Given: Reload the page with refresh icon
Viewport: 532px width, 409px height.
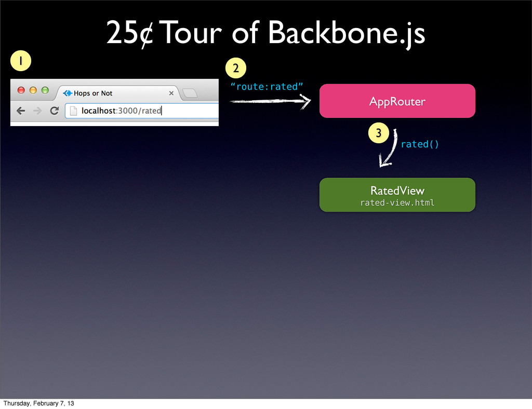Looking at the screenshot, I should pos(54,111).
